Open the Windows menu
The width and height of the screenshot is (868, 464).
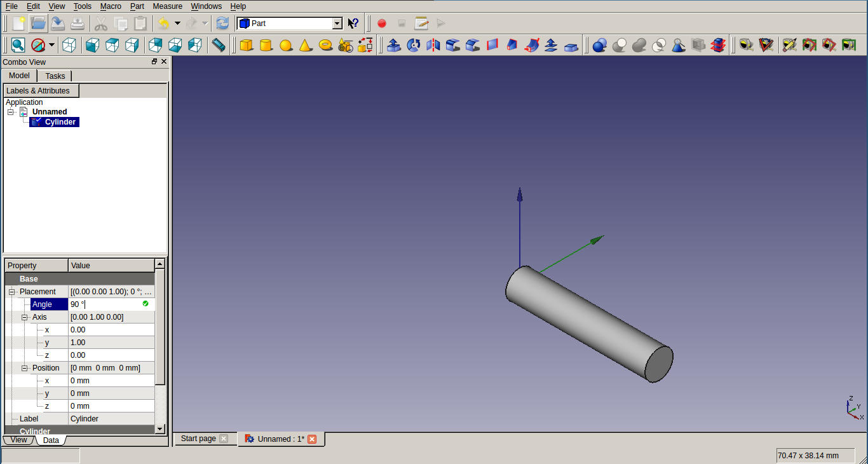[207, 6]
